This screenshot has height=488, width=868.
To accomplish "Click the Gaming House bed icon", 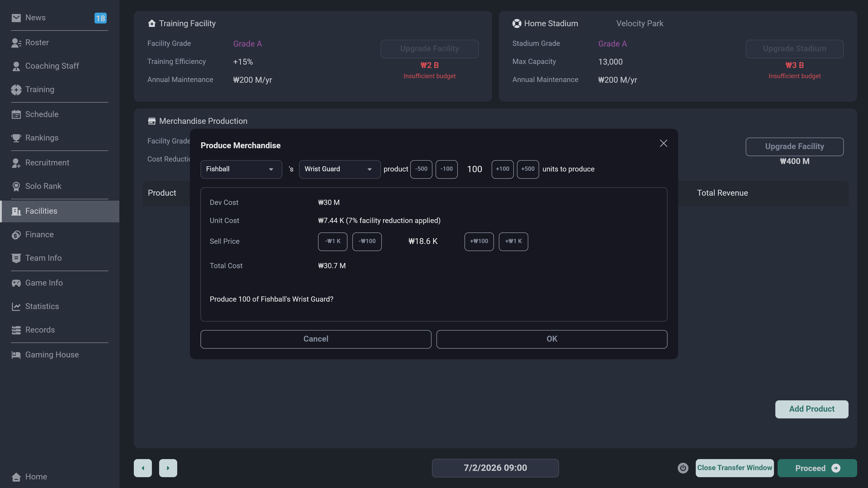I will click(16, 355).
